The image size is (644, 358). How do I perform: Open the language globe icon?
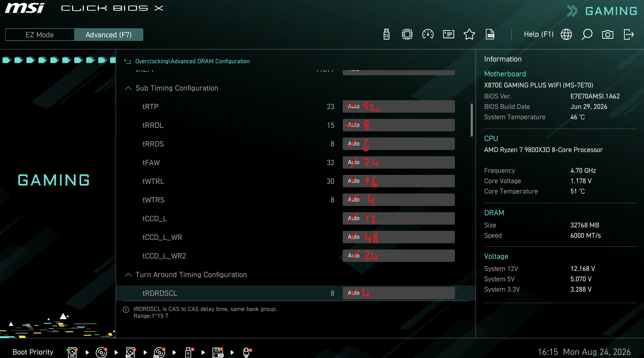point(566,35)
